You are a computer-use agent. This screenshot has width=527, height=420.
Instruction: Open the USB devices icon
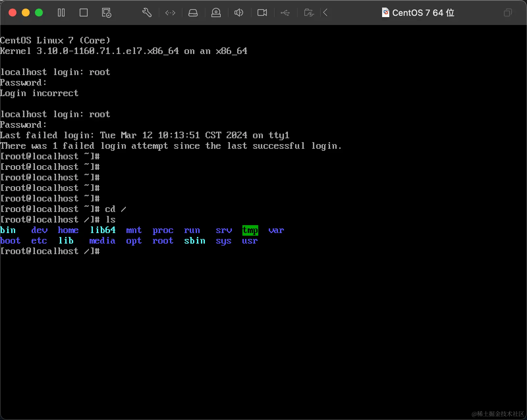pyautogui.click(x=285, y=13)
